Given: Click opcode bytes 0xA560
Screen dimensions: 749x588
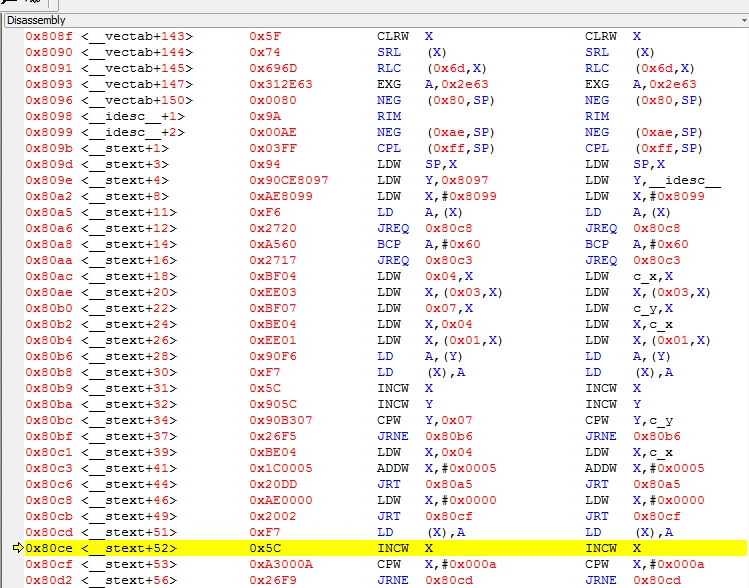Looking at the screenshot, I should click(273, 244).
